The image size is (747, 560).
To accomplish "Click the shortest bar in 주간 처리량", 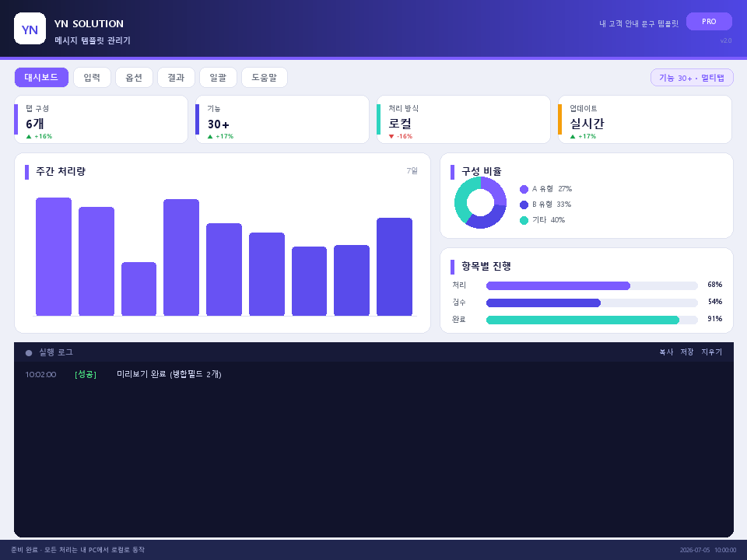I will click(139, 289).
